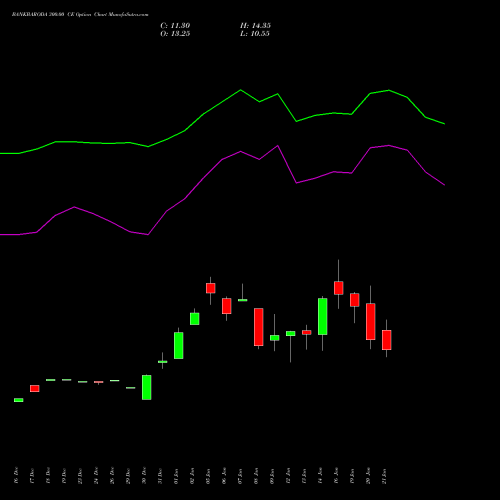500x500 pixels.
Task: Click the BANKBARODA CE Options chart title
Action: coord(80,15)
